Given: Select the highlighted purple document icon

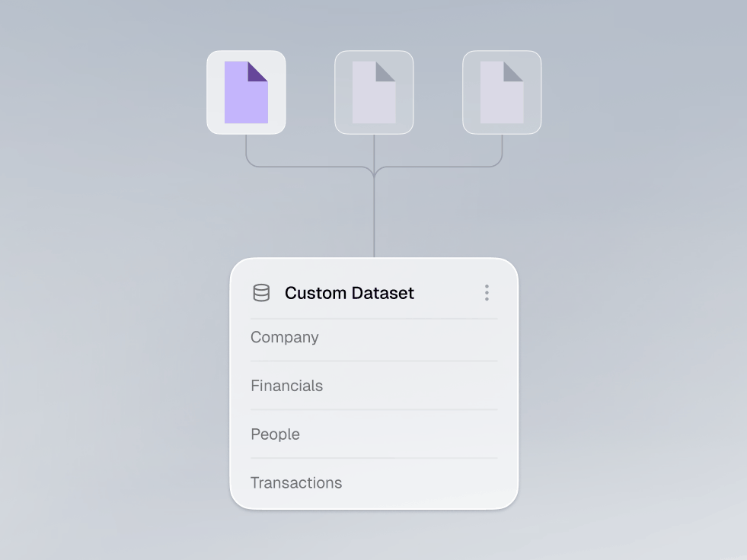Looking at the screenshot, I should 246,92.
